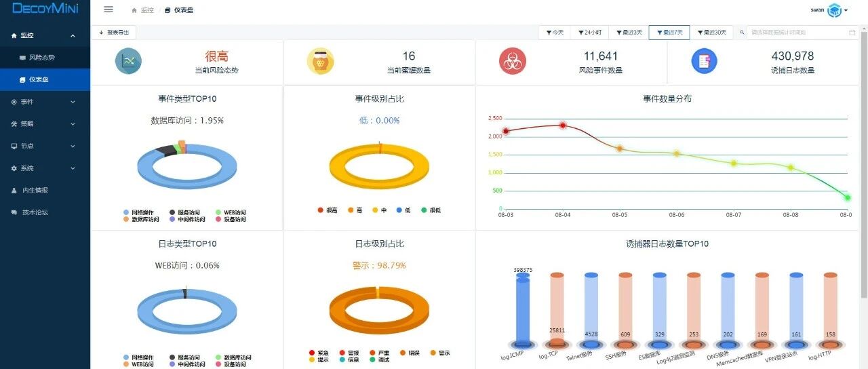
Task: Click the calendar icon in date field
Action: 852,32
